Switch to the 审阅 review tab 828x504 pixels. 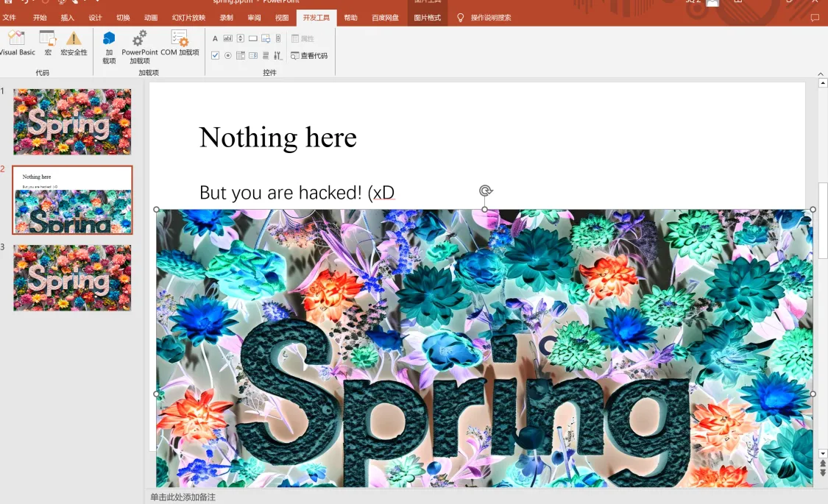(x=254, y=18)
